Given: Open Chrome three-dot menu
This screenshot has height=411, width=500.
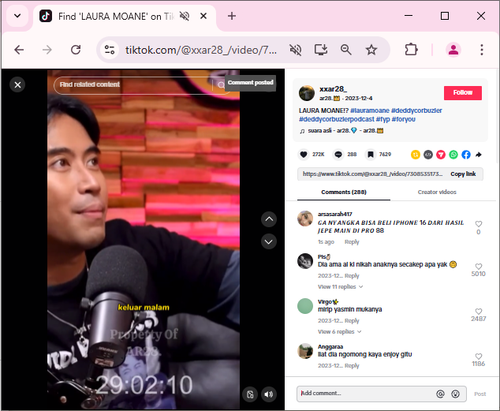Looking at the screenshot, I should coord(482,50).
